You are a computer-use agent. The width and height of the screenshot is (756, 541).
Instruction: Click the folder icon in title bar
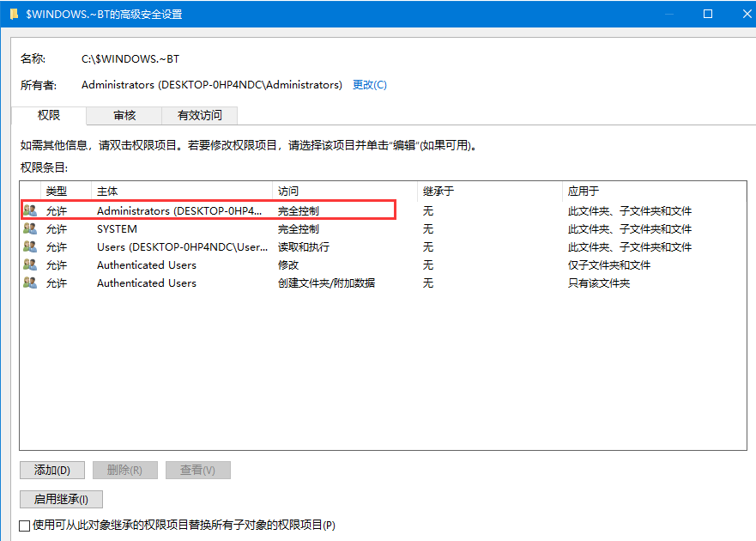pyautogui.click(x=14, y=15)
